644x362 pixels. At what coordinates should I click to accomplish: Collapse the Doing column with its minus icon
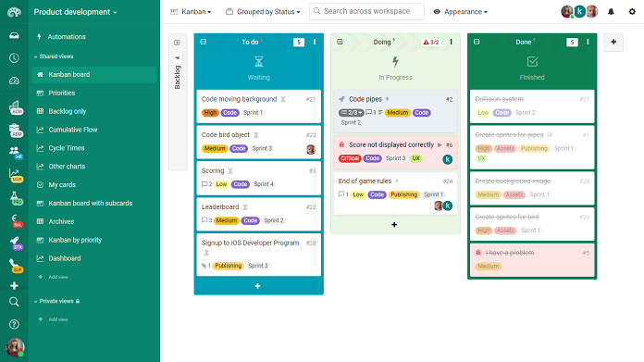point(340,42)
